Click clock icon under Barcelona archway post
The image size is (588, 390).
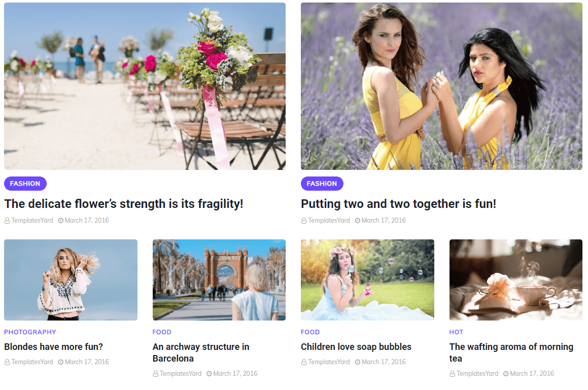(x=209, y=374)
